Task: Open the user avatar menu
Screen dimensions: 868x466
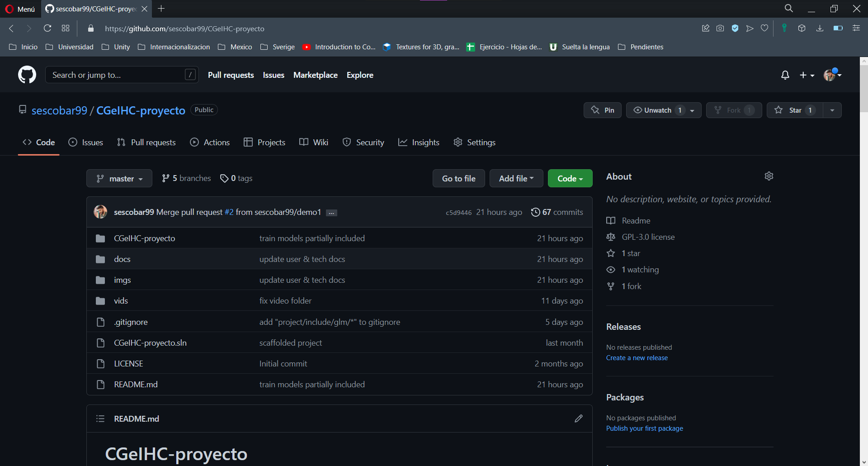Action: (832, 75)
